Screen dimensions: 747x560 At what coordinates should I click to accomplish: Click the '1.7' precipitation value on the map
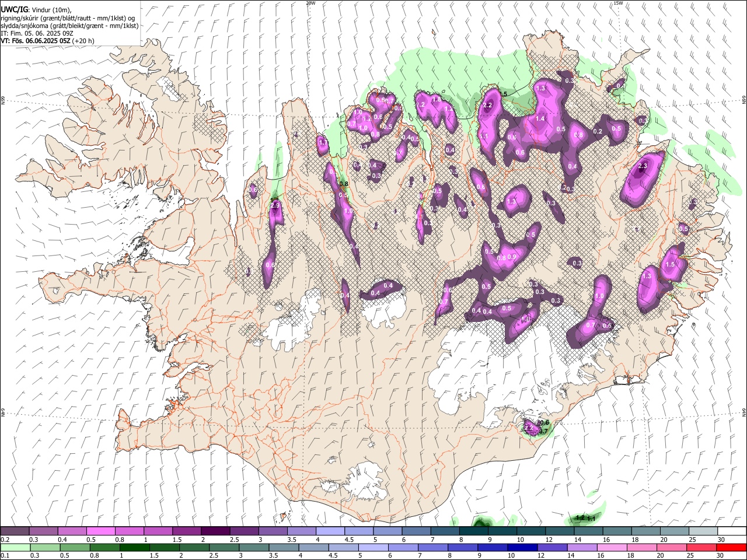coord(323,143)
